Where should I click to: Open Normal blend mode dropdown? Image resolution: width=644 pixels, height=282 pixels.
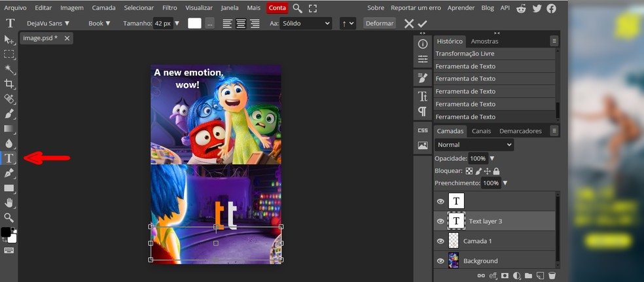coord(474,145)
